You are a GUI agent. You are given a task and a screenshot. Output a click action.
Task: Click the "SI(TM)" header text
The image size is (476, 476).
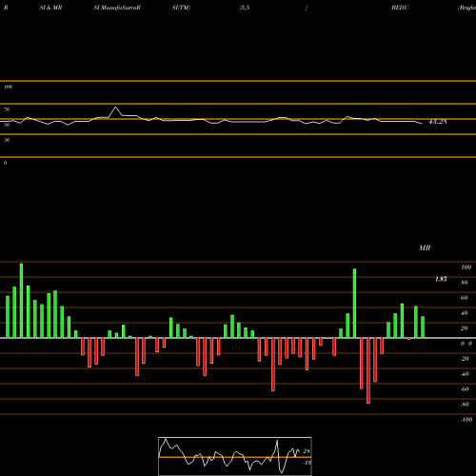181,8
